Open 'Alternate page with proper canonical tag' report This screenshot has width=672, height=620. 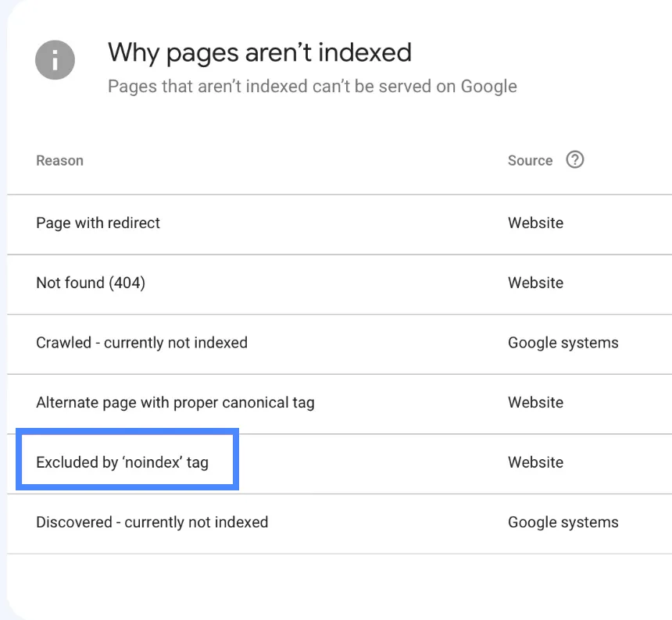point(175,403)
